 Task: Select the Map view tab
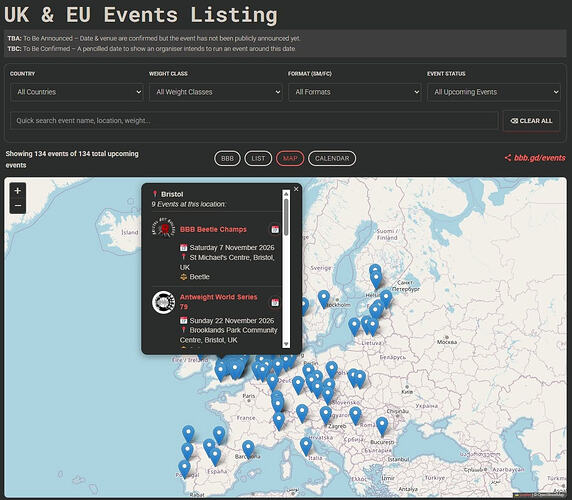(290, 158)
